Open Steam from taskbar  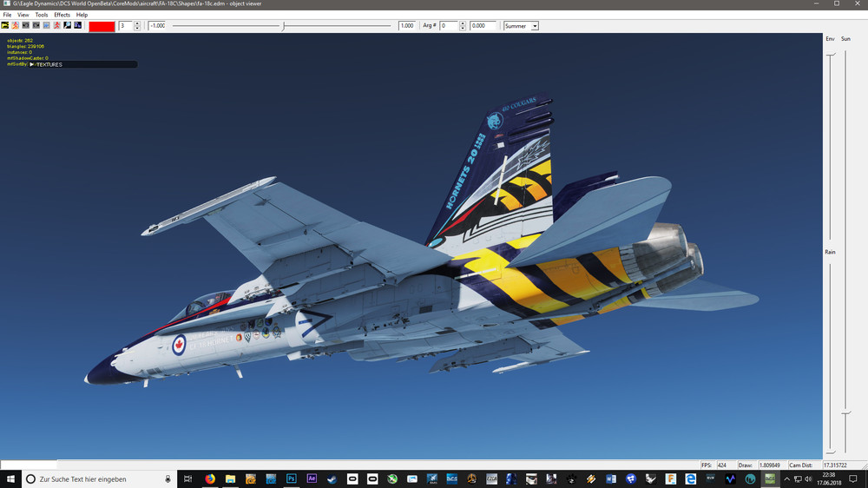click(332, 479)
